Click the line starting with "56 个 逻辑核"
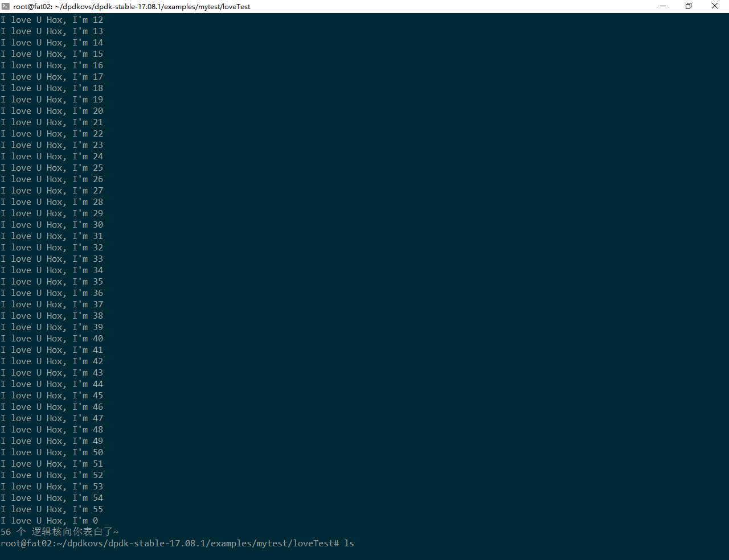This screenshot has width=729, height=560. (x=60, y=532)
